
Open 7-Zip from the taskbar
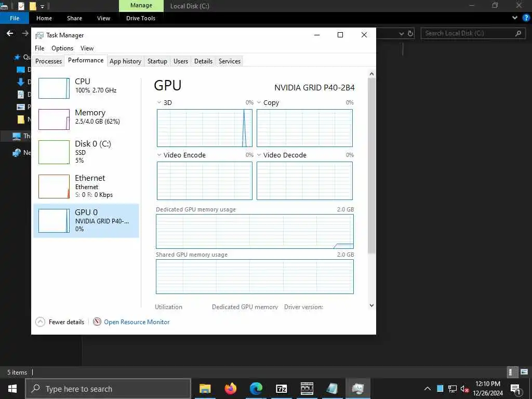point(282,389)
